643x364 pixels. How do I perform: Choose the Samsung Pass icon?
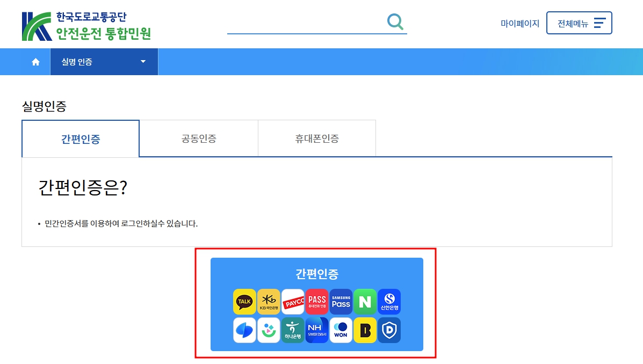click(x=341, y=302)
